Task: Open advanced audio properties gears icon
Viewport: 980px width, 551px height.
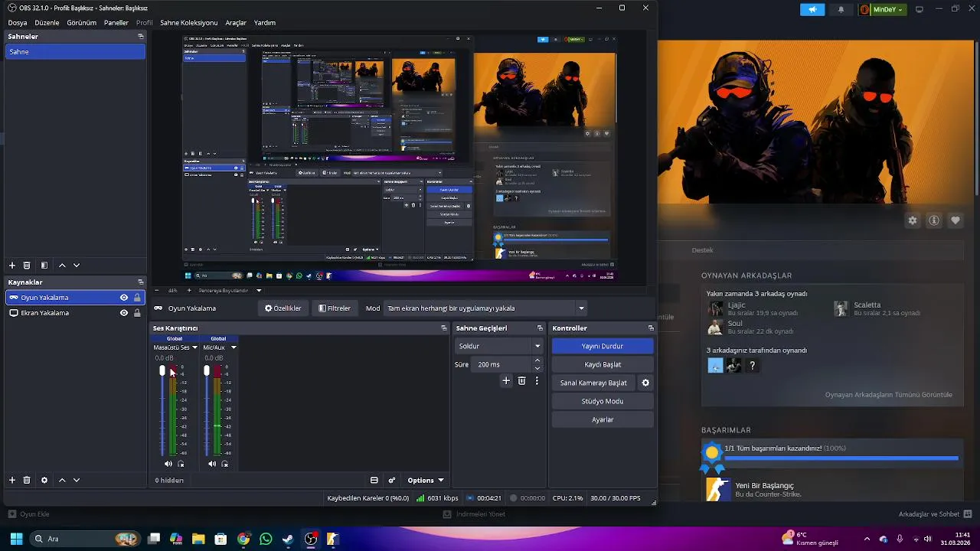Action: 392,481
